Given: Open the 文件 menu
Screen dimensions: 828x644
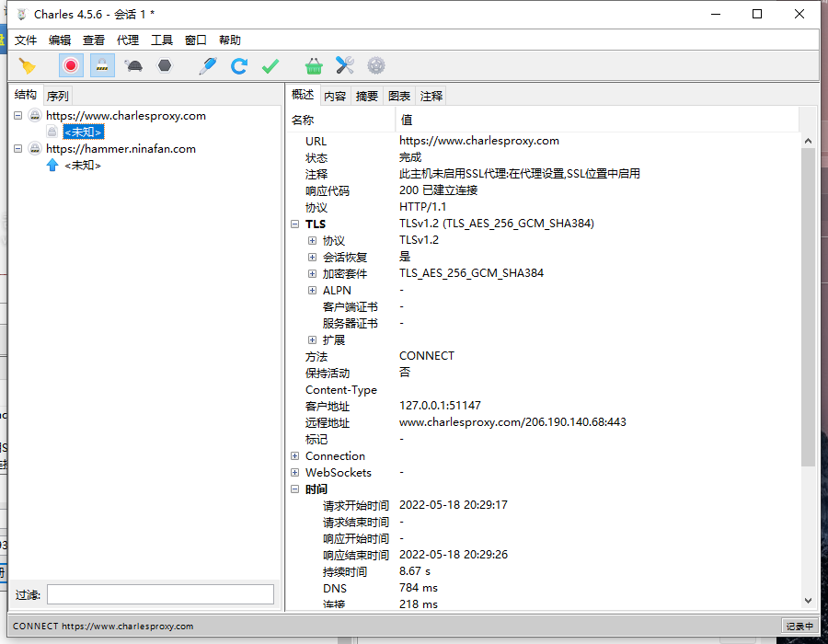Looking at the screenshot, I should (26, 40).
